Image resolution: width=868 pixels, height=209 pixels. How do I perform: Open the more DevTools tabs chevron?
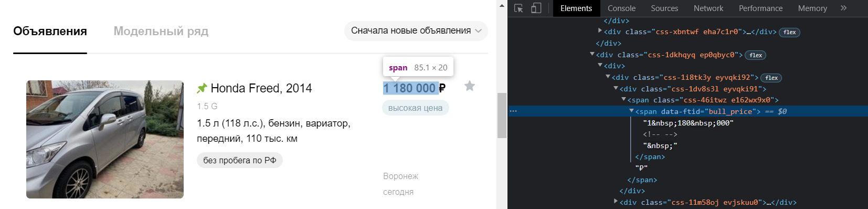843,8
